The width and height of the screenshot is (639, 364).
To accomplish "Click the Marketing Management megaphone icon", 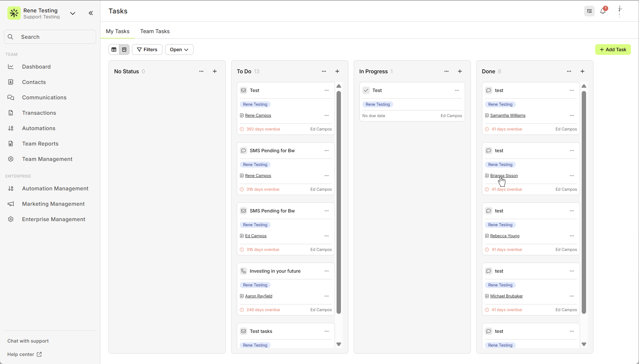I will click(x=11, y=204).
